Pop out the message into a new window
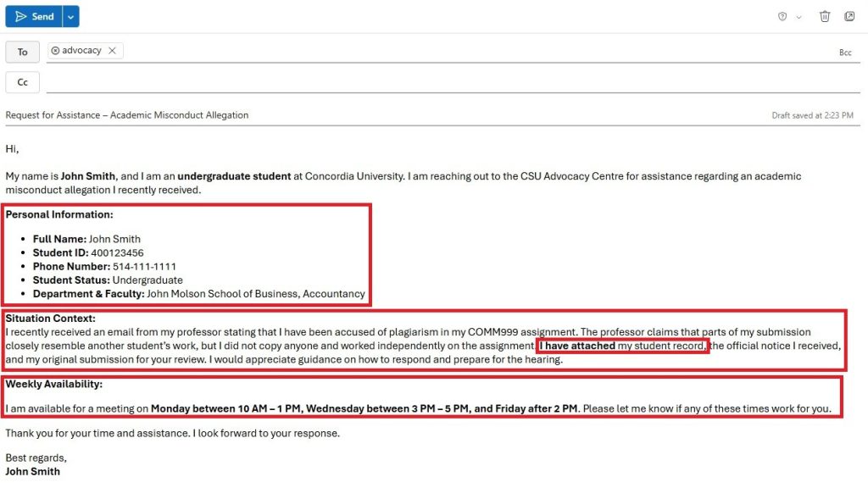 click(x=849, y=17)
